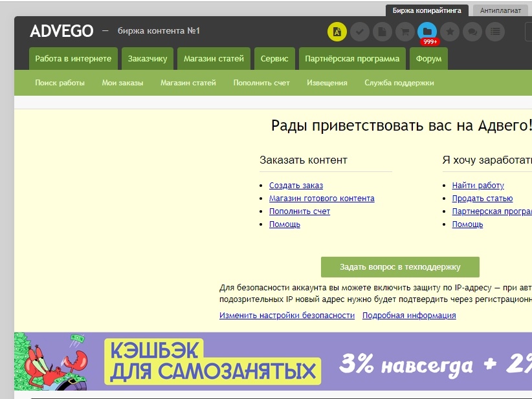Screen dimensions: 532x399
Task: Select Извещения in submenu
Action: click(x=327, y=83)
